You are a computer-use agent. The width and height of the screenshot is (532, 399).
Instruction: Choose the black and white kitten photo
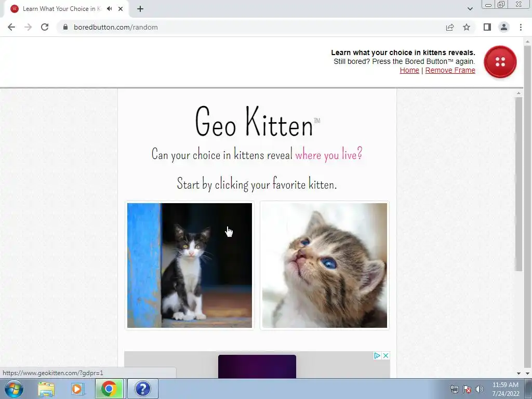(190, 265)
